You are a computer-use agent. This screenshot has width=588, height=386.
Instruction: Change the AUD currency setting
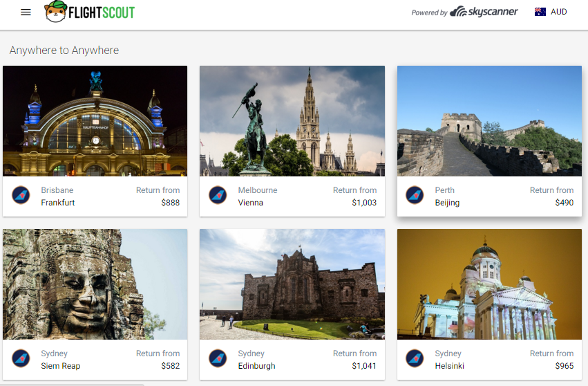[x=558, y=12]
